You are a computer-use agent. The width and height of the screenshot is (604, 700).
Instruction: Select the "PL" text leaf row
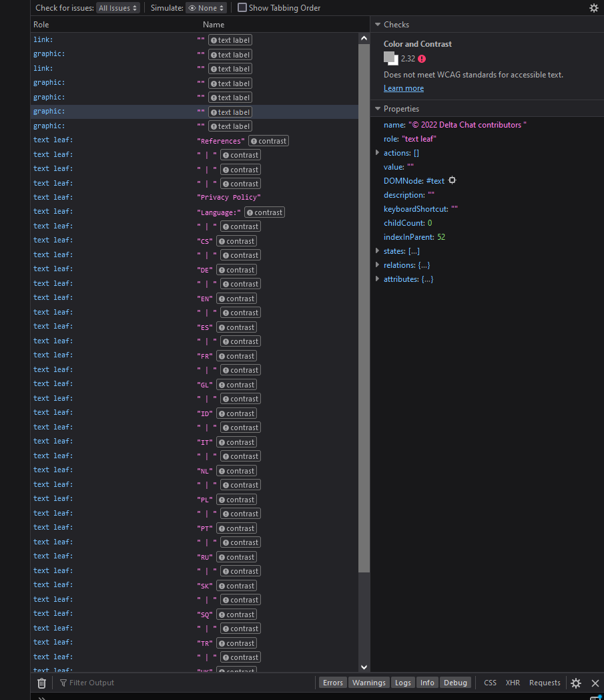tap(194, 499)
